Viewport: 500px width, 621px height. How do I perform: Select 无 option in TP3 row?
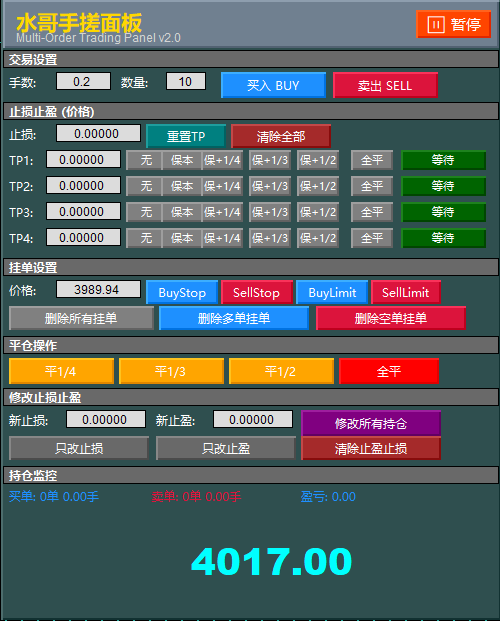pos(144,212)
